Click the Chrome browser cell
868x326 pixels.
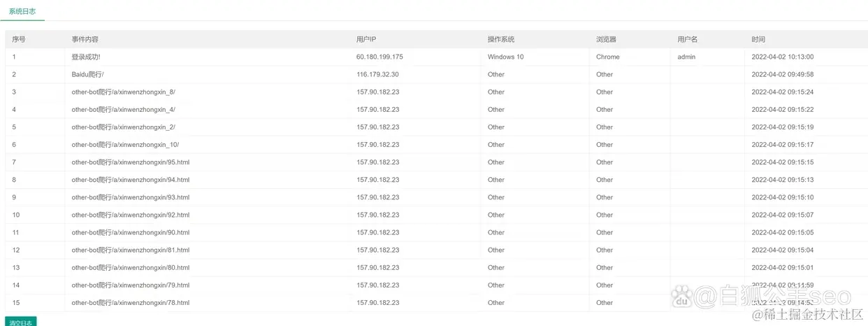pyautogui.click(x=607, y=57)
